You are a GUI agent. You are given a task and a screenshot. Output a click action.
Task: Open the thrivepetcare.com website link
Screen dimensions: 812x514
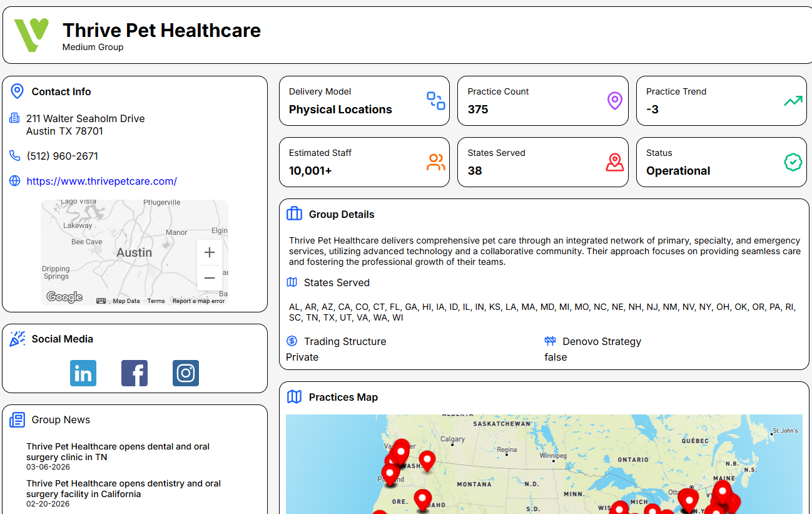[101, 181]
